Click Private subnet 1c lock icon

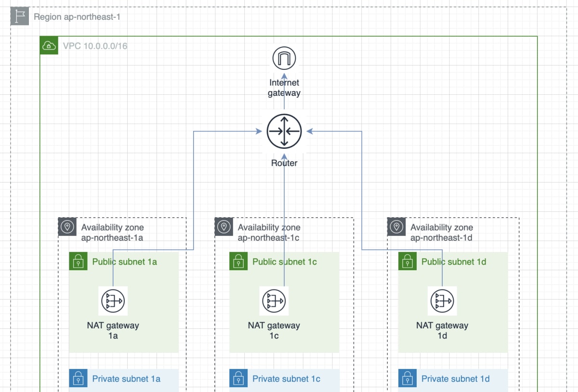pyautogui.click(x=238, y=378)
